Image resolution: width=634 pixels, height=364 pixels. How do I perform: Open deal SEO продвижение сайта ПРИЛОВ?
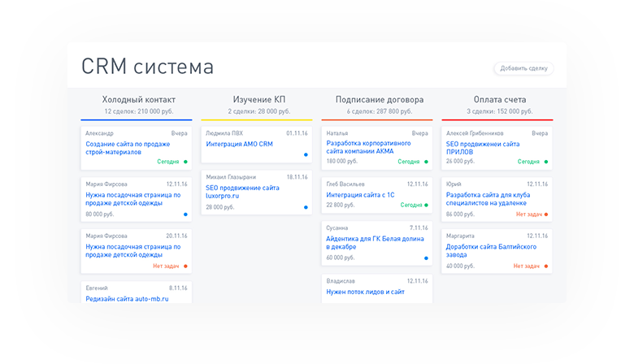click(483, 148)
